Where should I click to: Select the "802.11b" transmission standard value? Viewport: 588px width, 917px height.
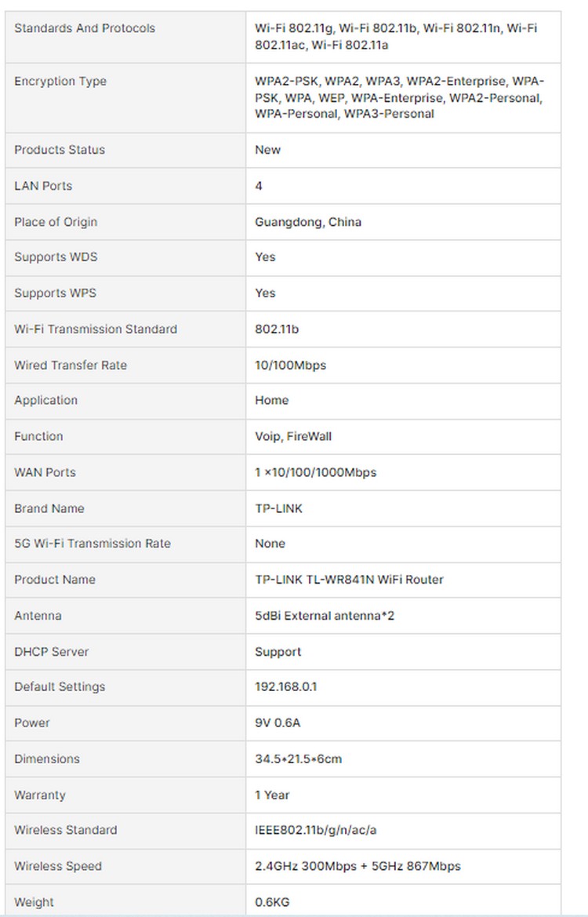[x=277, y=329]
